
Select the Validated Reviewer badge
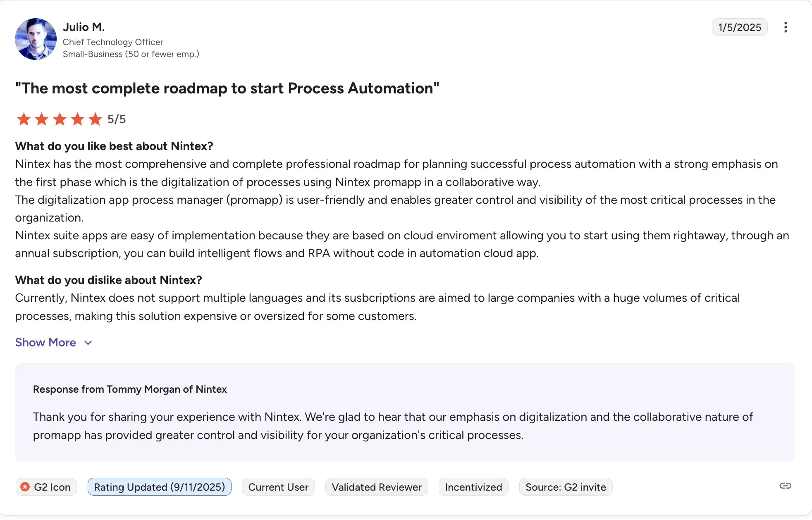(376, 487)
